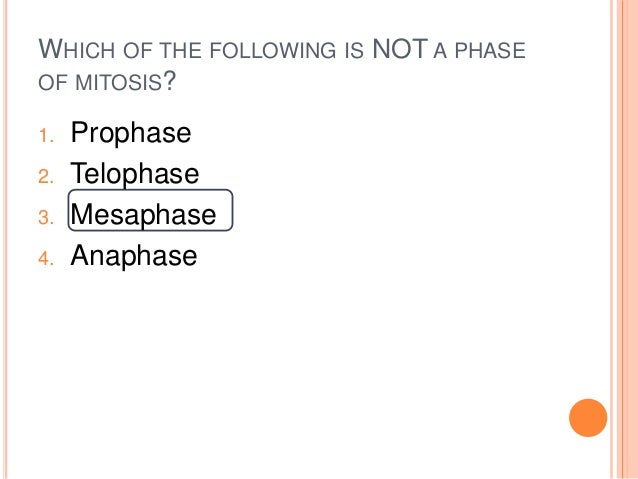Click the wide peach stripe on right edge
The image size is (638, 479).
627,239
